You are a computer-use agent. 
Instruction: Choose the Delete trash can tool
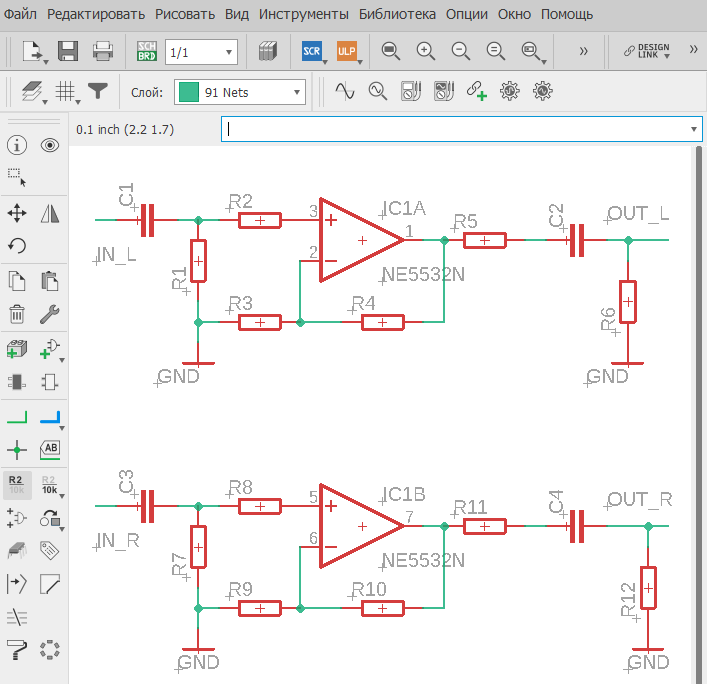point(17,314)
